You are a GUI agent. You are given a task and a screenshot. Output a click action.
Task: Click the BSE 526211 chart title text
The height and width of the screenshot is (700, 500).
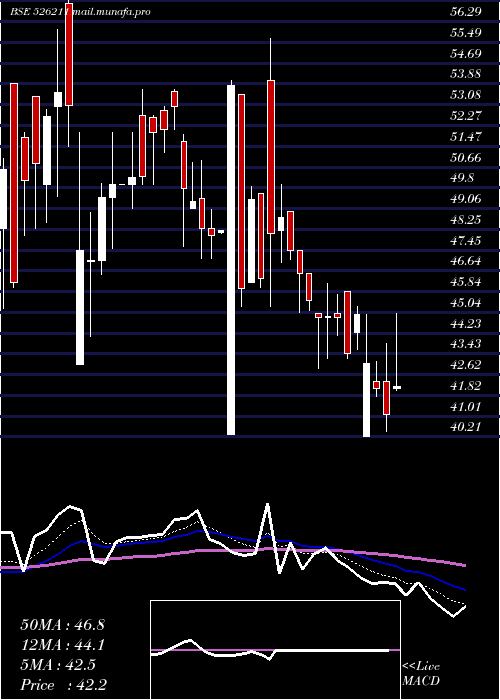pyautogui.click(x=39, y=12)
